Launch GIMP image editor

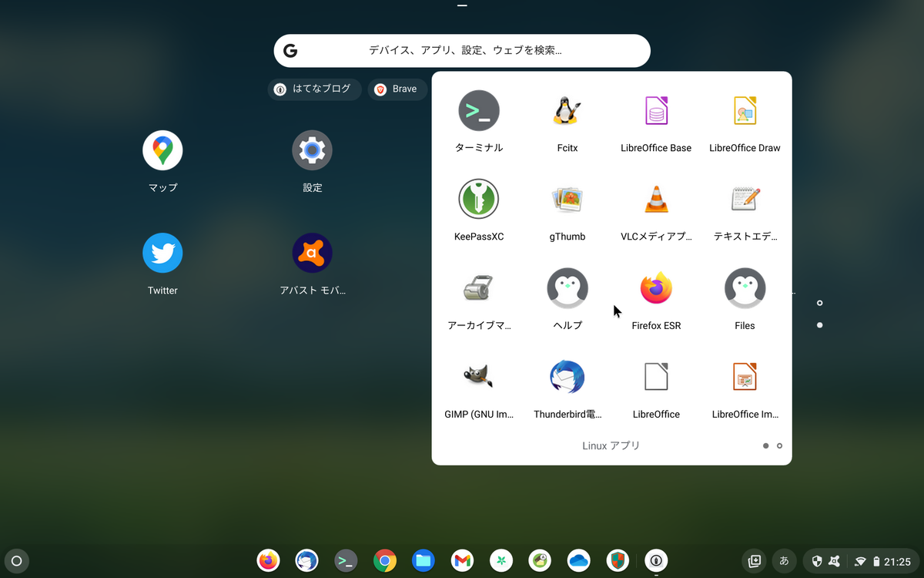coord(479,377)
